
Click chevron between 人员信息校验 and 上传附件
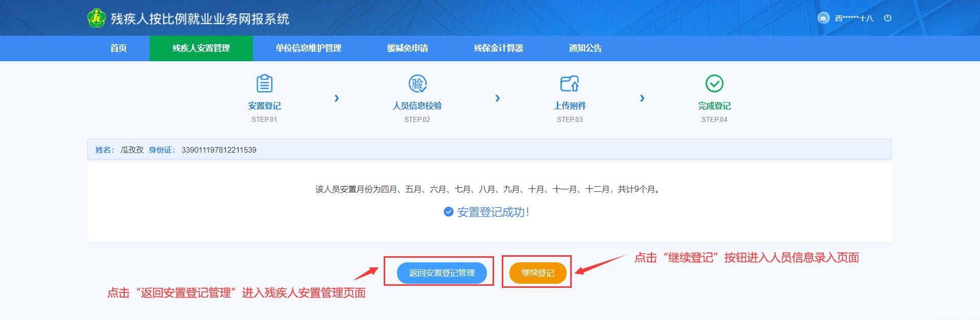pos(498,98)
